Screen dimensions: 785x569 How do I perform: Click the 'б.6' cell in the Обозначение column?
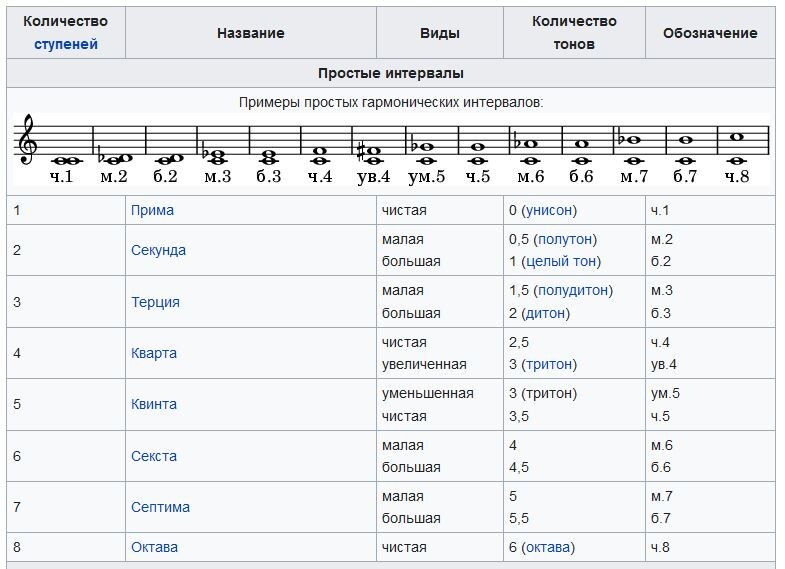tap(661, 468)
